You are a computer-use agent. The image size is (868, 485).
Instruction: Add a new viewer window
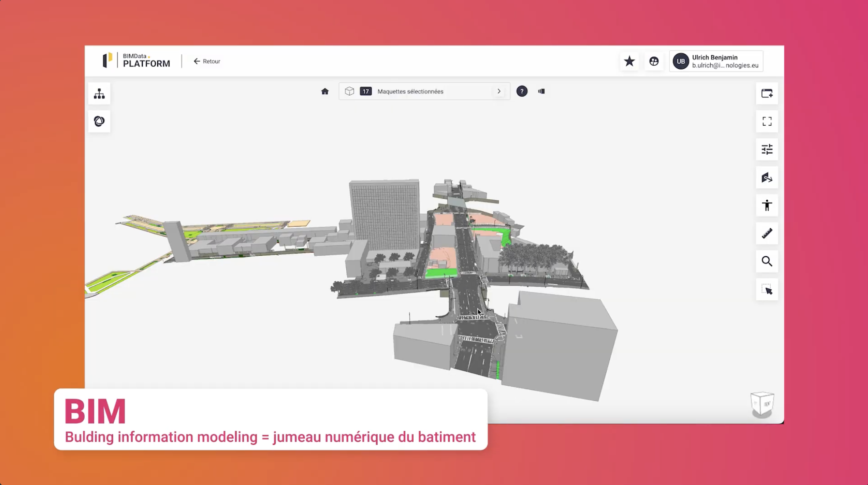767,93
